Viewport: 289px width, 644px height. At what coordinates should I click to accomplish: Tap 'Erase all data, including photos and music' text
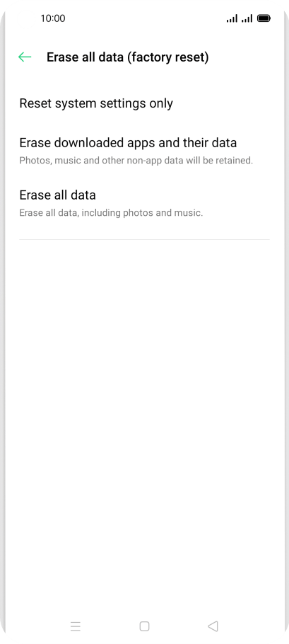click(x=111, y=213)
